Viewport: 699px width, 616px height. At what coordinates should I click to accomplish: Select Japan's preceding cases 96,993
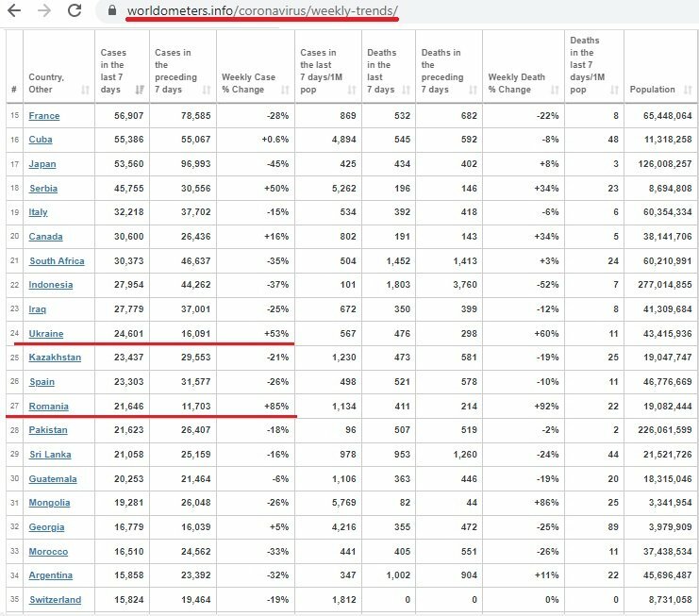[x=195, y=164]
